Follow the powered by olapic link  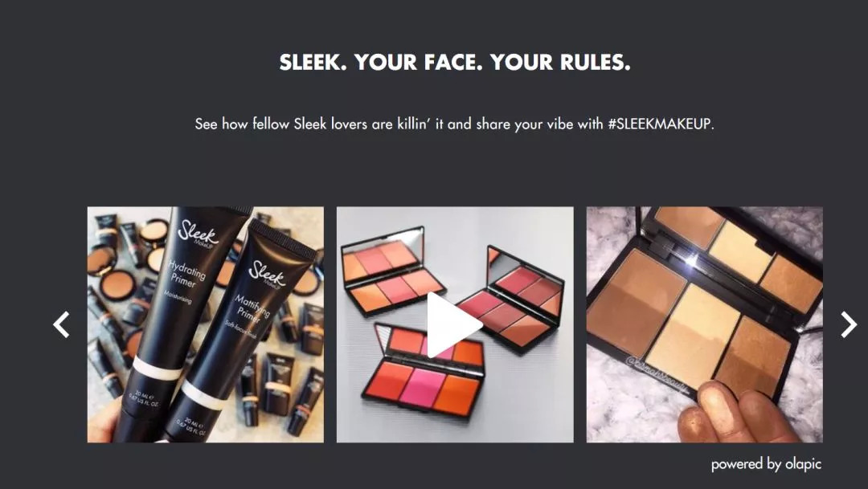(766, 464)
